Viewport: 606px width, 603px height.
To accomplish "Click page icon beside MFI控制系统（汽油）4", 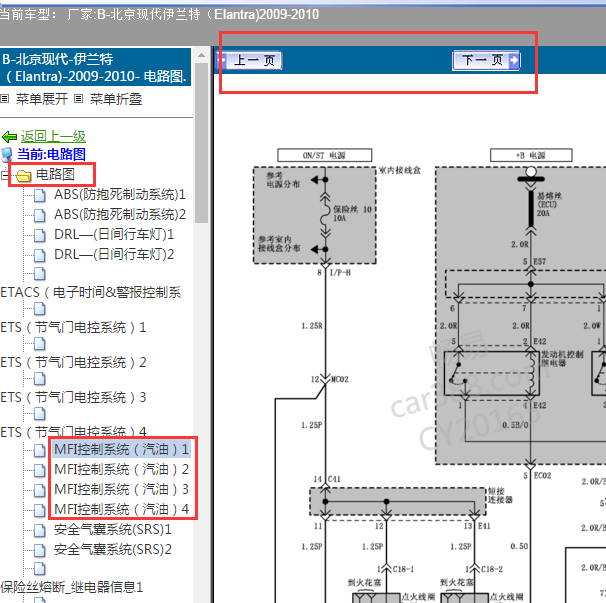I will [x=39, y=510].
